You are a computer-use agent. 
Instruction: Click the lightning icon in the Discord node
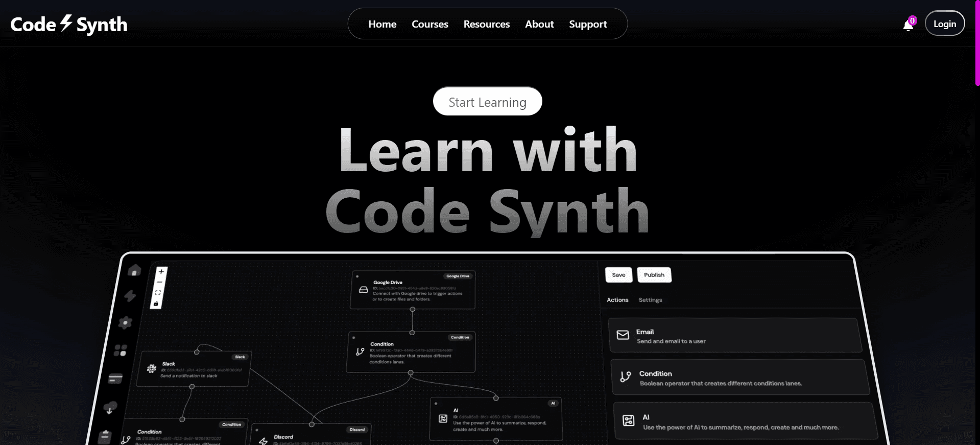264,441
